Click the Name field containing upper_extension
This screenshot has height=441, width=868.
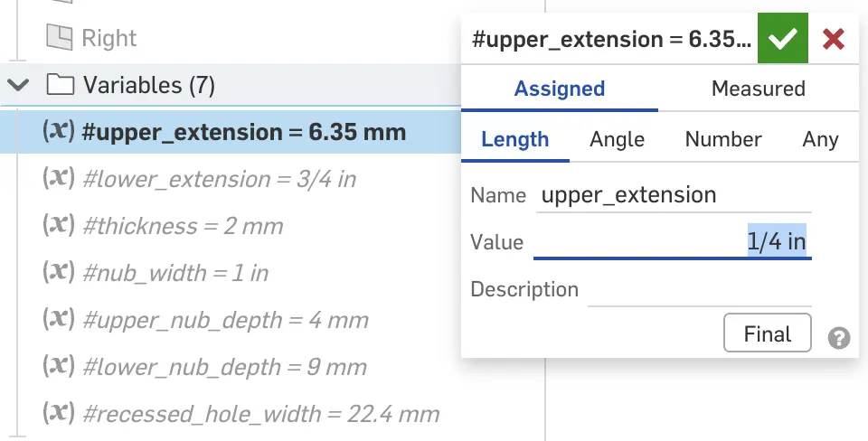673,195
